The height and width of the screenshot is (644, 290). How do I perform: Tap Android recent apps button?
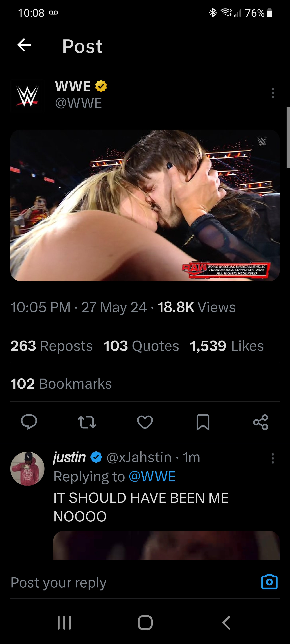coord(64,622)
